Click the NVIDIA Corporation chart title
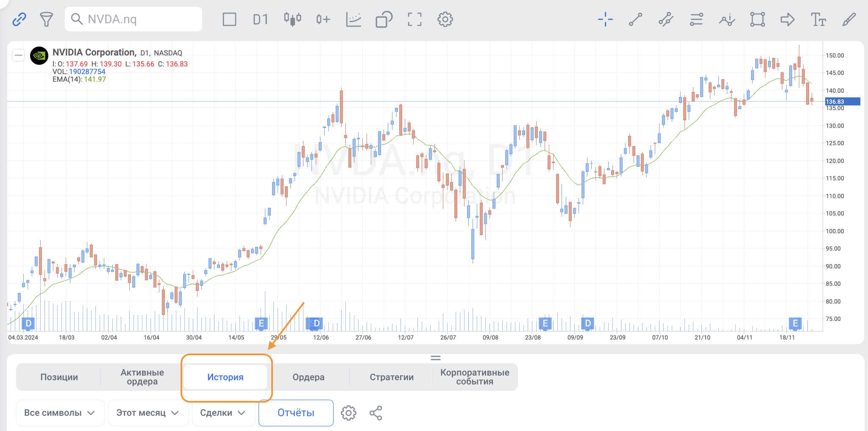Image resolution: width=868 pixels, height=431 pixels. [94, 52]
